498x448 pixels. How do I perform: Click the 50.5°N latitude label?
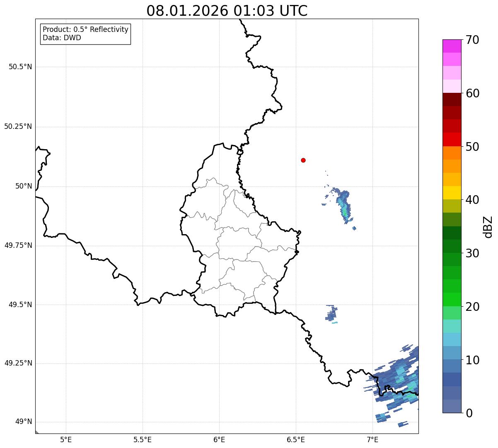click(x=20, y=67)
